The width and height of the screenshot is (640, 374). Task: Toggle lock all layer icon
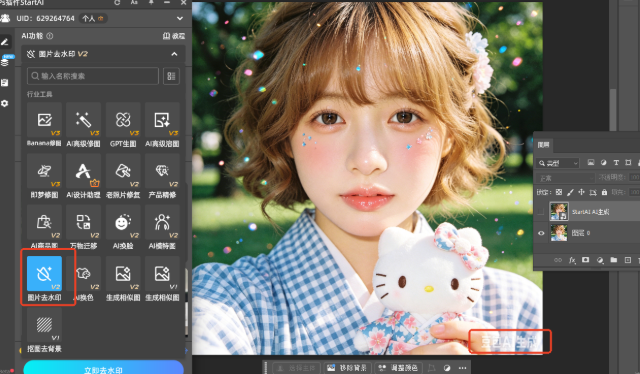(x=604, y=192)
